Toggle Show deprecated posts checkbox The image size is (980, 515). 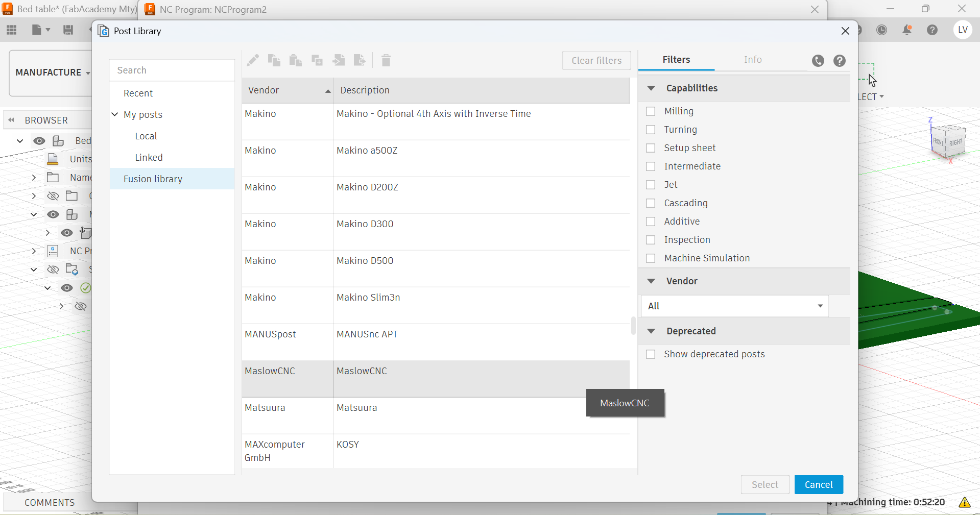click(651, 354)
